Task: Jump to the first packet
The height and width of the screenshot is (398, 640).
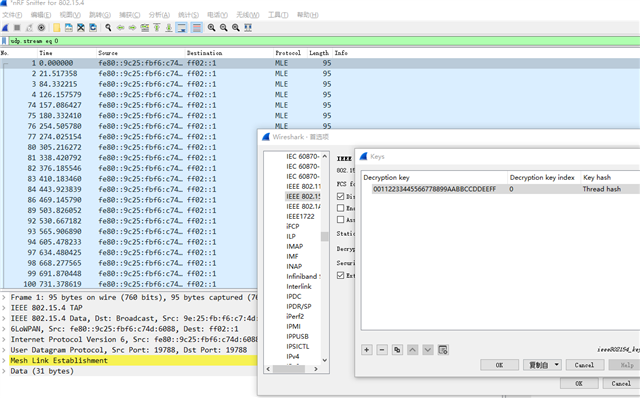Action: (x=157, y=28)
